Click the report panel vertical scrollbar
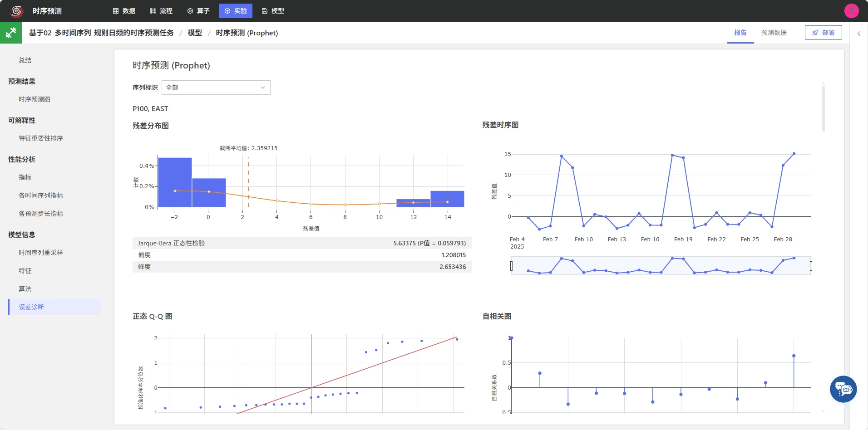868x430 pixels. point(824,108)
